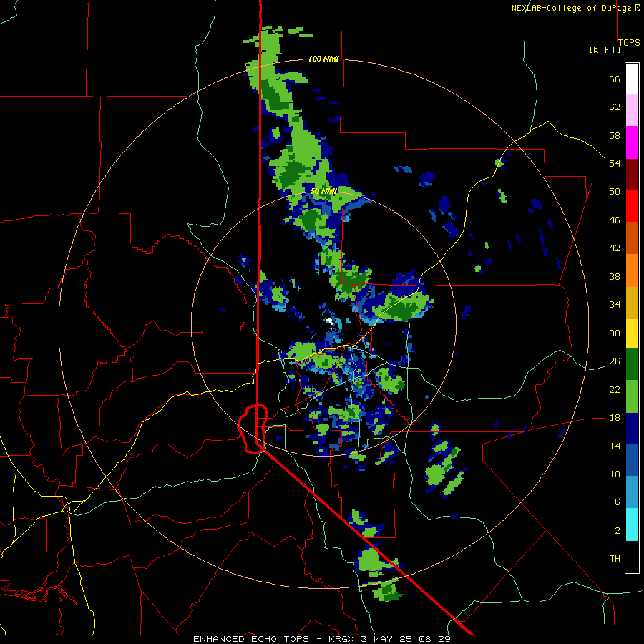Select the yellow legend swatch
Image resolution: width=644 pixels, height=644 pixels.
[x=632, y=333]
